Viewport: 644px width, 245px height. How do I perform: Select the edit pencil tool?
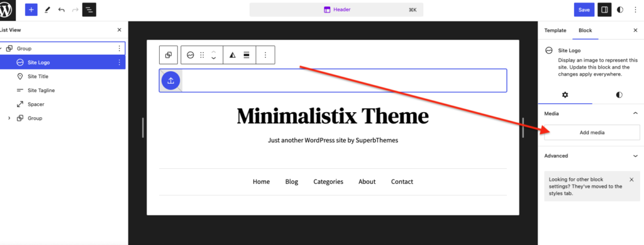(47, 10)
